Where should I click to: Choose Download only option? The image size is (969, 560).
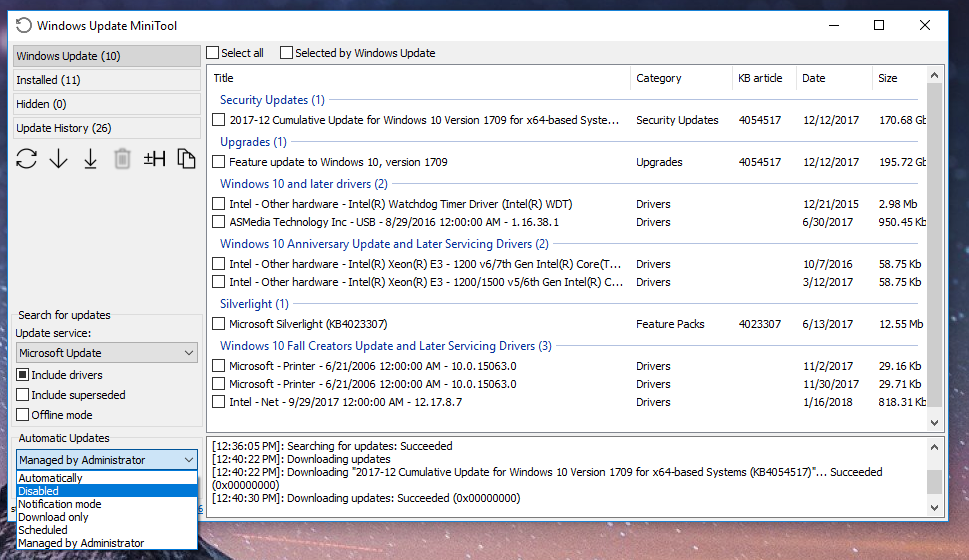point(106,517)
